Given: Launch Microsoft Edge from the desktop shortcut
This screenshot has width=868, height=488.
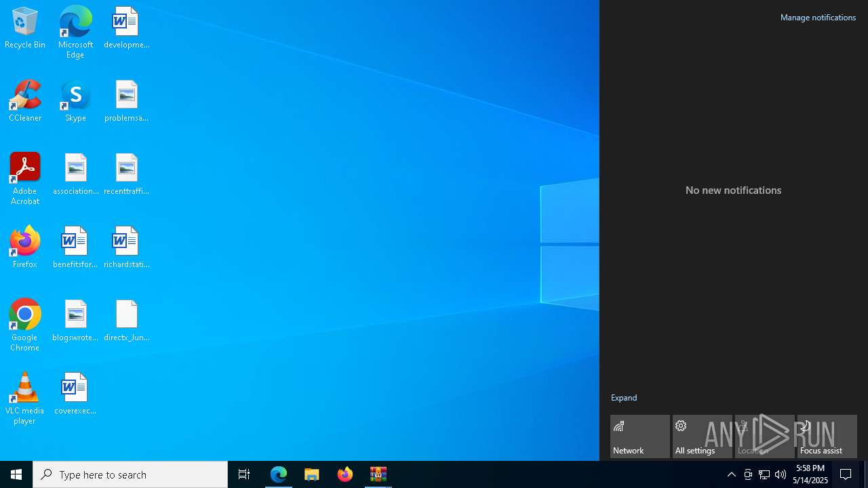Looking at the screenshot, I should 75,32.
